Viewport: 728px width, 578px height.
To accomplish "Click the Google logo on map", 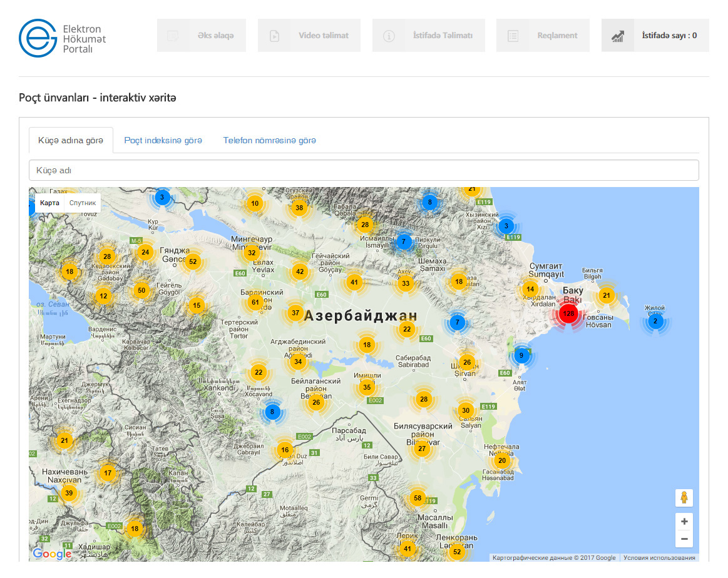I will (x=52, y=554).
